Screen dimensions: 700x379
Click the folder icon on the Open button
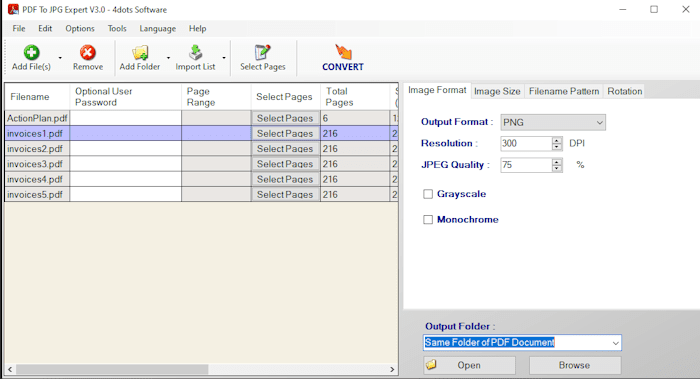[431, 365]
